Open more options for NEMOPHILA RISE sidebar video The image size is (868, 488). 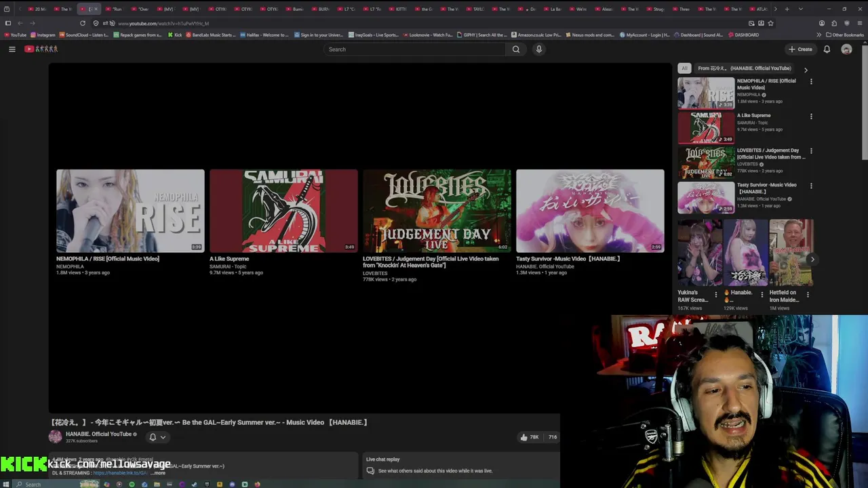[x=811, y=81]
